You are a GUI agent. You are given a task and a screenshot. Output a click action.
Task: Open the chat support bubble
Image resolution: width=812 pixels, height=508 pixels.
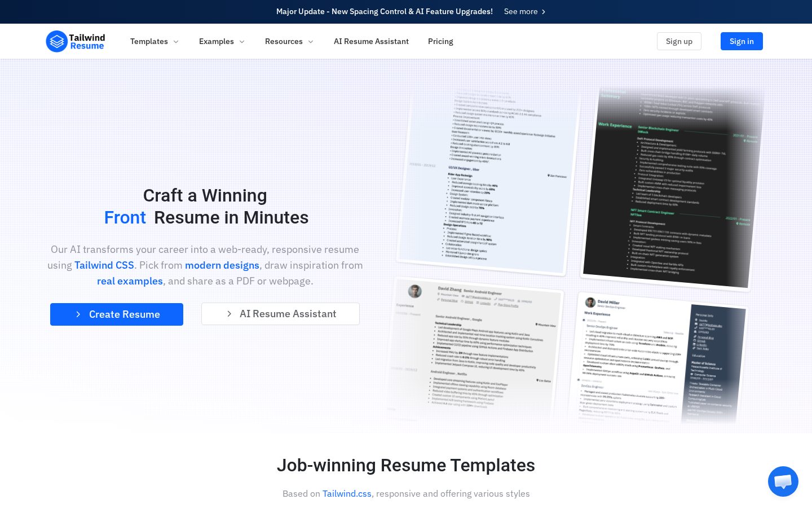click(x=783, y=481)
